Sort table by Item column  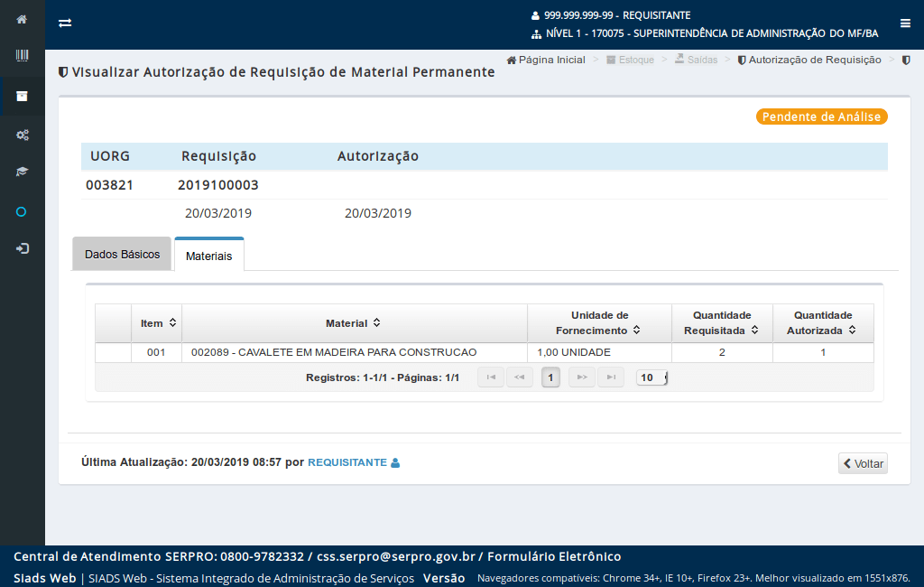pyautogui.click(x=157, y=323)
